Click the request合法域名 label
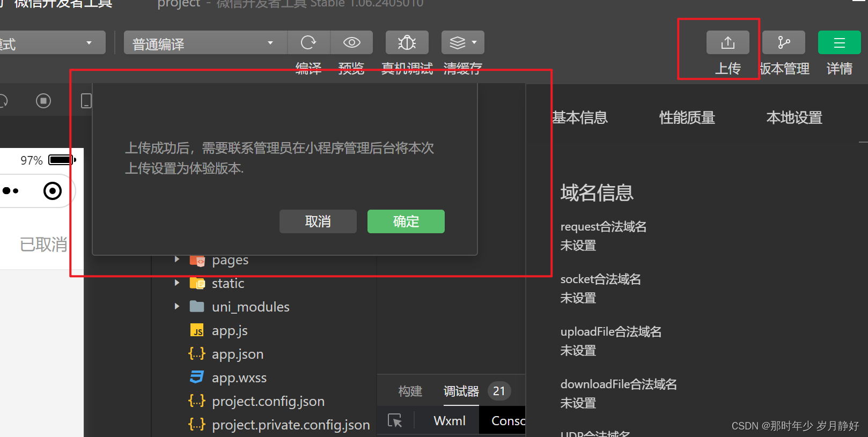The height and width of the screenshot is (437, 868). click(x=604, y=227)
